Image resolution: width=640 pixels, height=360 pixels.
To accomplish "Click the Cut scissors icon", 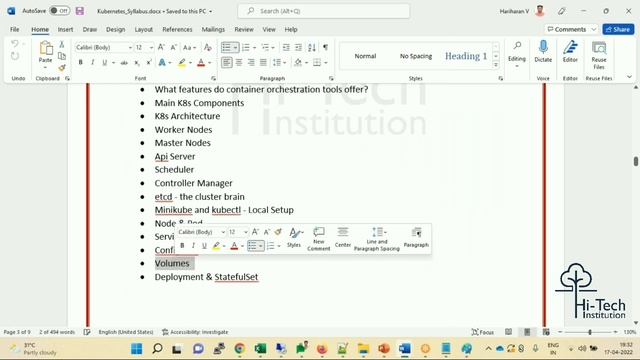I will 62,44.
